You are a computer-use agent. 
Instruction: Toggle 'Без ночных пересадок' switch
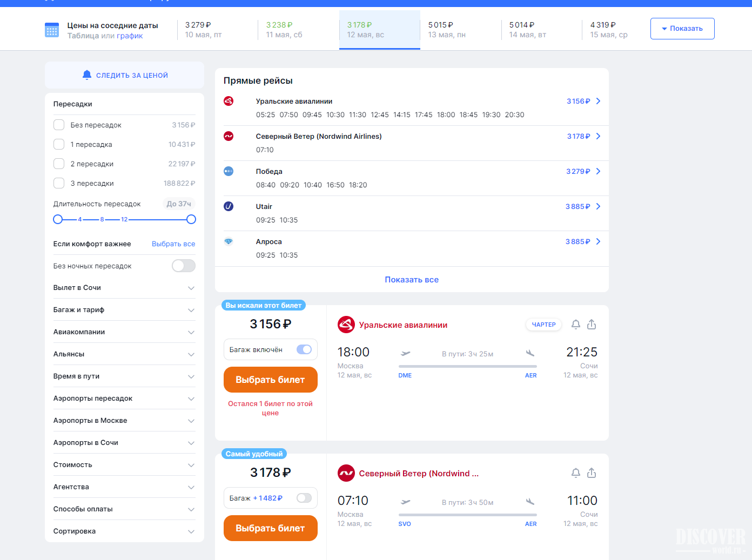click(x=183, y=266)
